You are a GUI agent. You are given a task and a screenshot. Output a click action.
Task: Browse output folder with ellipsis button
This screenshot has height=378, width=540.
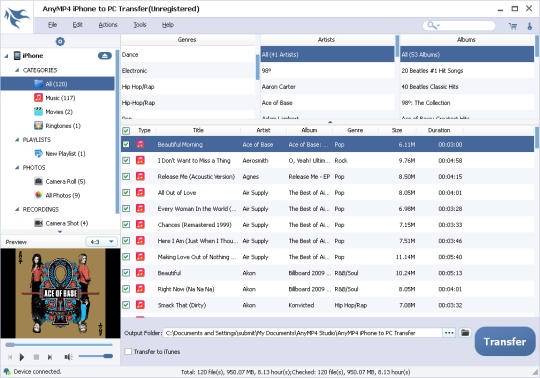(449, 333)
